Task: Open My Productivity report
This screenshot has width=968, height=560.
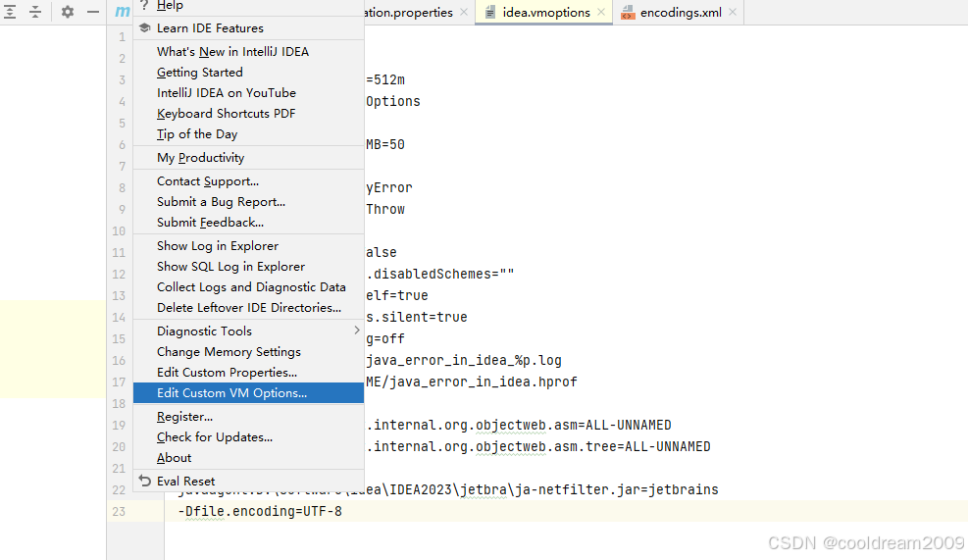Action: [x=248, y=158]
